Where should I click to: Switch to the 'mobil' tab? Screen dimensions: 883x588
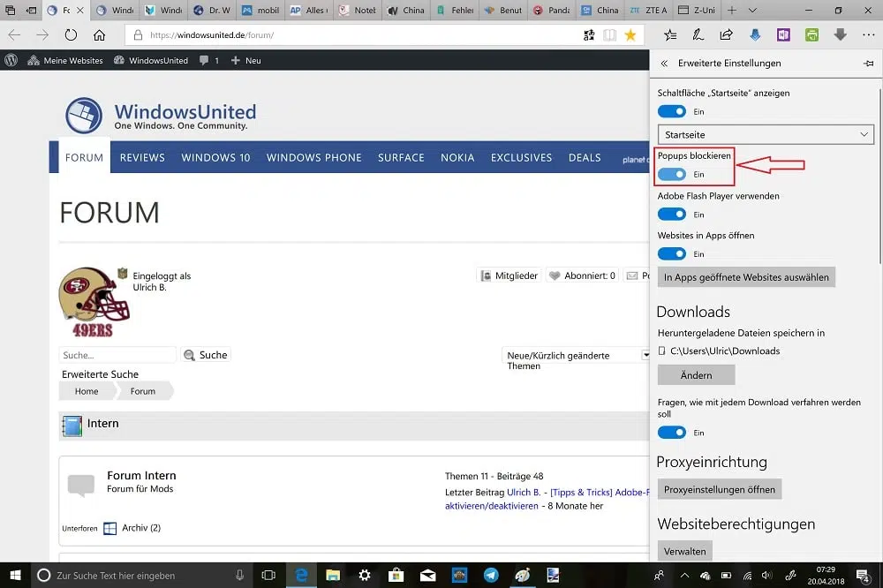260,10
